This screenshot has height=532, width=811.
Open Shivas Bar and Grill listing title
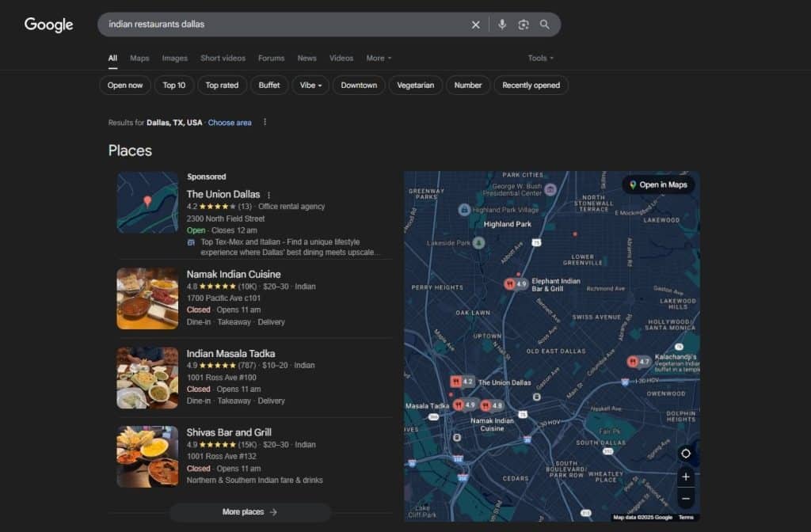coord(229,432)
